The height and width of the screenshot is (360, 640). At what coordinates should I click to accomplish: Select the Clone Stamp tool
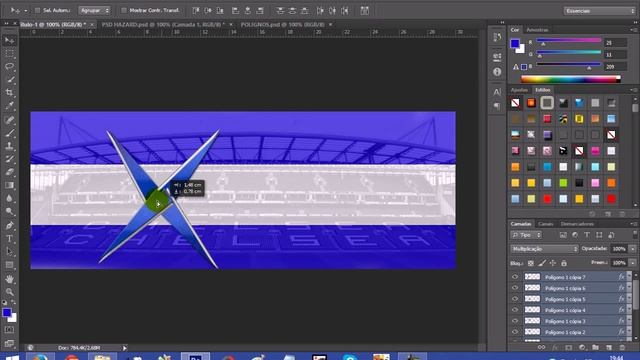click(9, 146)
